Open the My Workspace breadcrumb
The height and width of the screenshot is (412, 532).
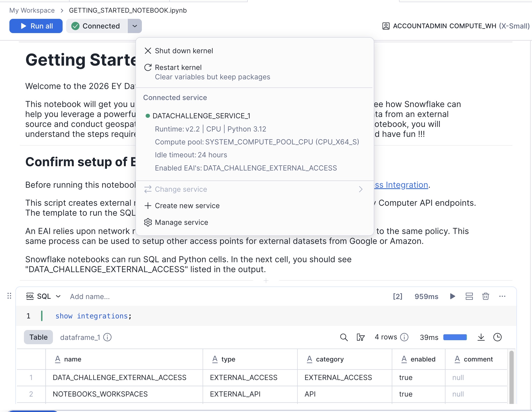[x=32, y=10]
